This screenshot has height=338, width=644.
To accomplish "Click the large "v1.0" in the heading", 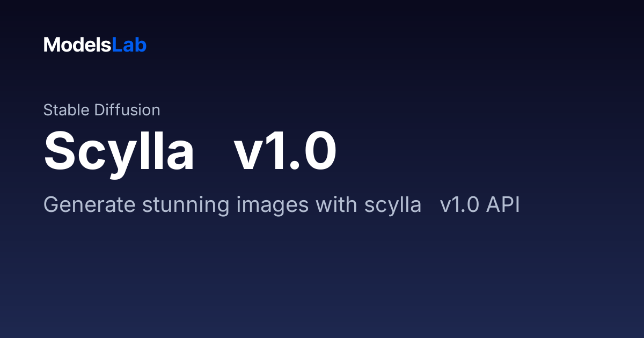I will pos(285,152).
